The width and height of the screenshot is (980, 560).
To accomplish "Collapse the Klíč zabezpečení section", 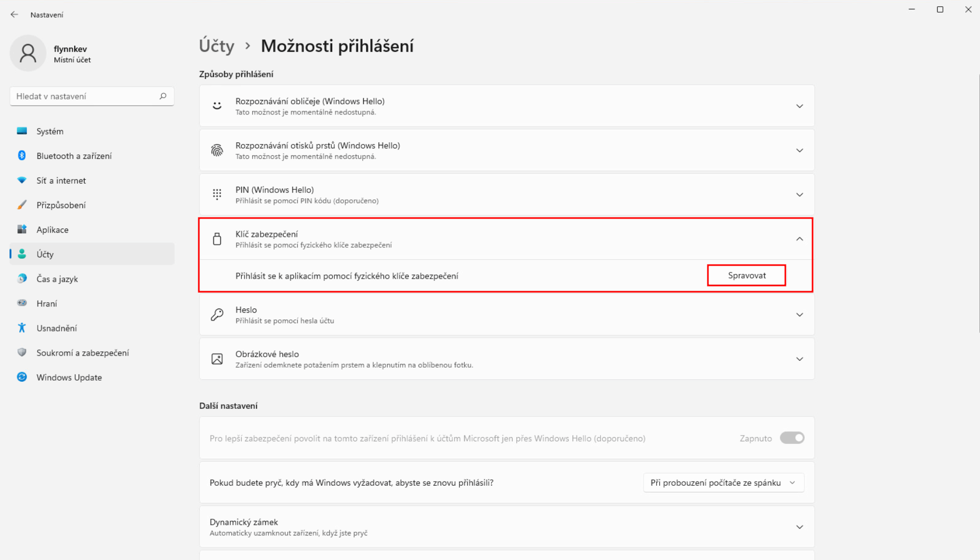I will click(x=799, y=239).
